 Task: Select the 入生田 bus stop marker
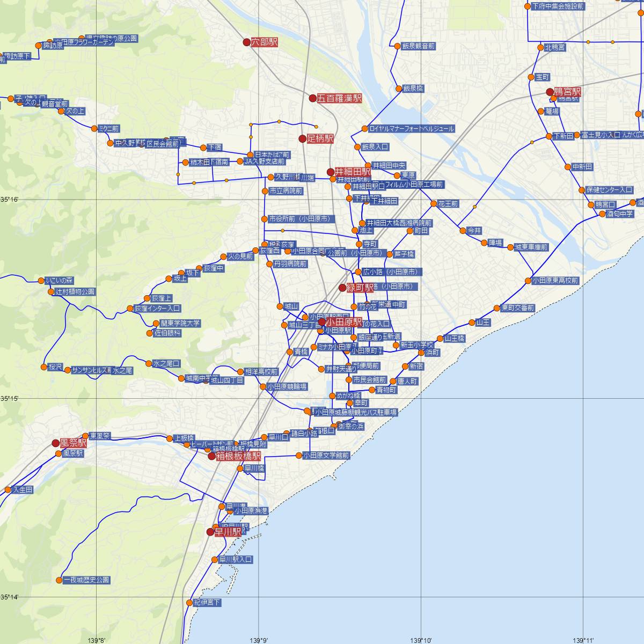pos(8,489)
